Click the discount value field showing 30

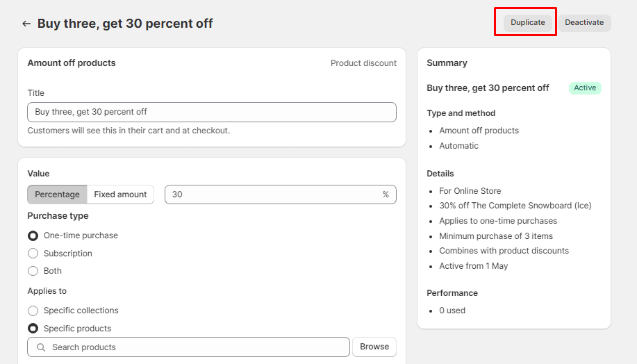(271, 195)
